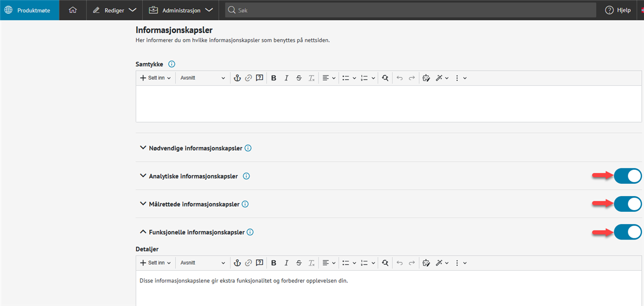Toggle bold in the Samtykke editor toolbar
This screenshot has height=306, width=644.
click(274, 78)
